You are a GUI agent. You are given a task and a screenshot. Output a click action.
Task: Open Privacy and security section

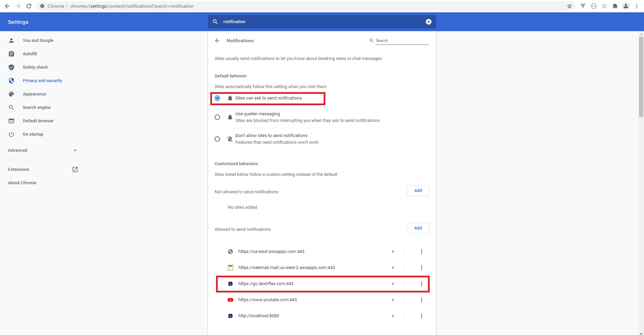click(x=42, y=81)
